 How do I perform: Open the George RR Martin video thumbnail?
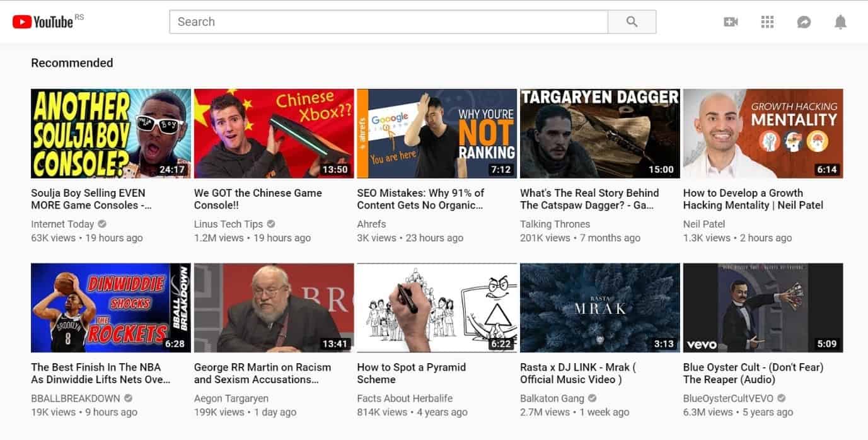pos(274,308)
